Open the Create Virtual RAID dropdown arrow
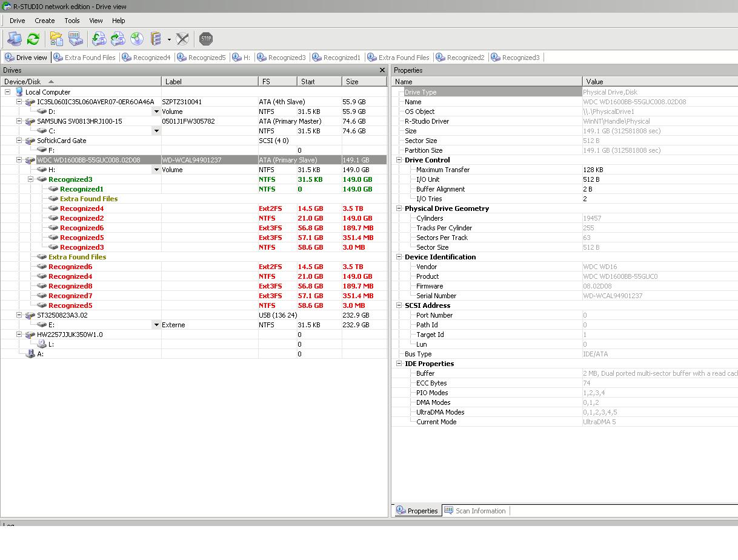Image resolution: width=738 pixels, height=560 pixels. coord(169,39)
